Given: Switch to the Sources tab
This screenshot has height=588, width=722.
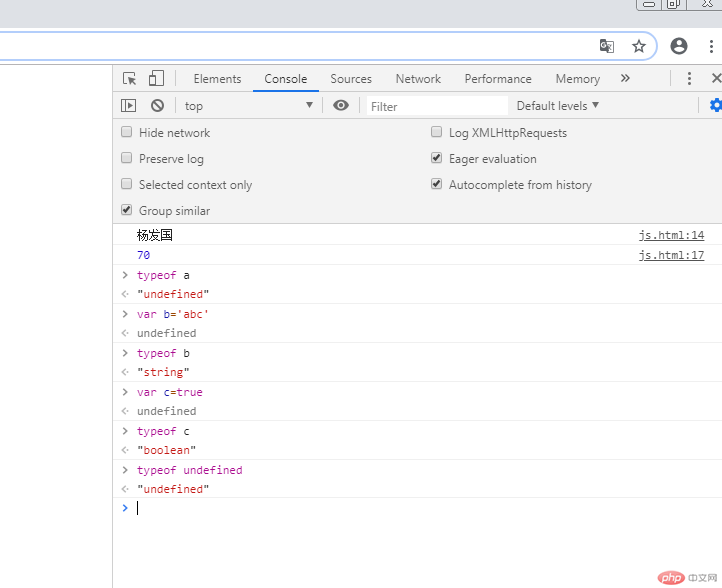Looking at the screenshot, I should click(351, 79).
